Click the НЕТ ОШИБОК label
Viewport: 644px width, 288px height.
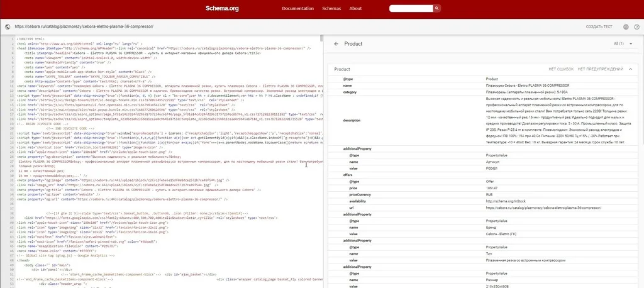tap(561, 69)
